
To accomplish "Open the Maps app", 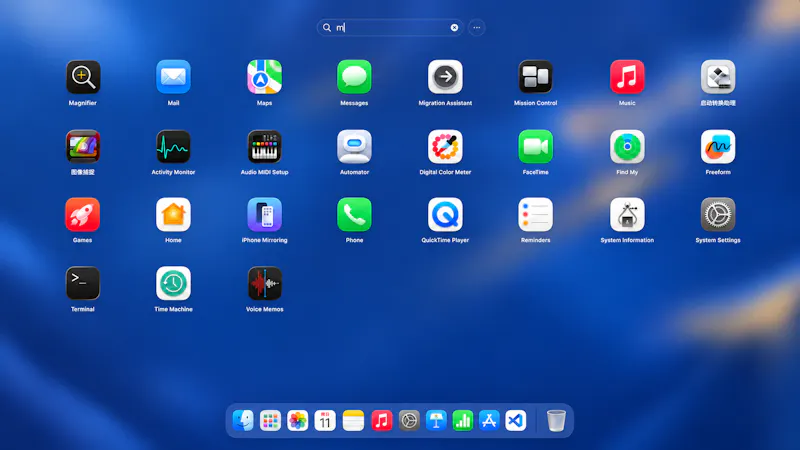I will click(x=264, y=77).
